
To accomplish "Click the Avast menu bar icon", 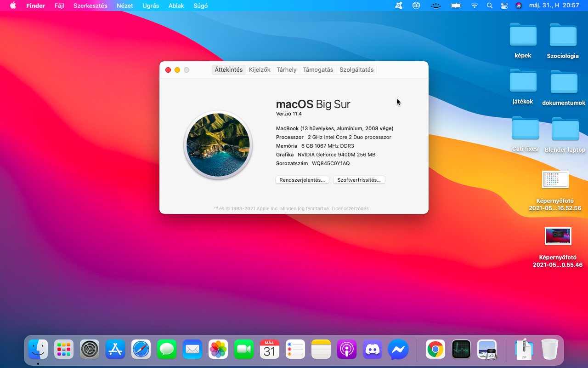I will pos(399,6).
